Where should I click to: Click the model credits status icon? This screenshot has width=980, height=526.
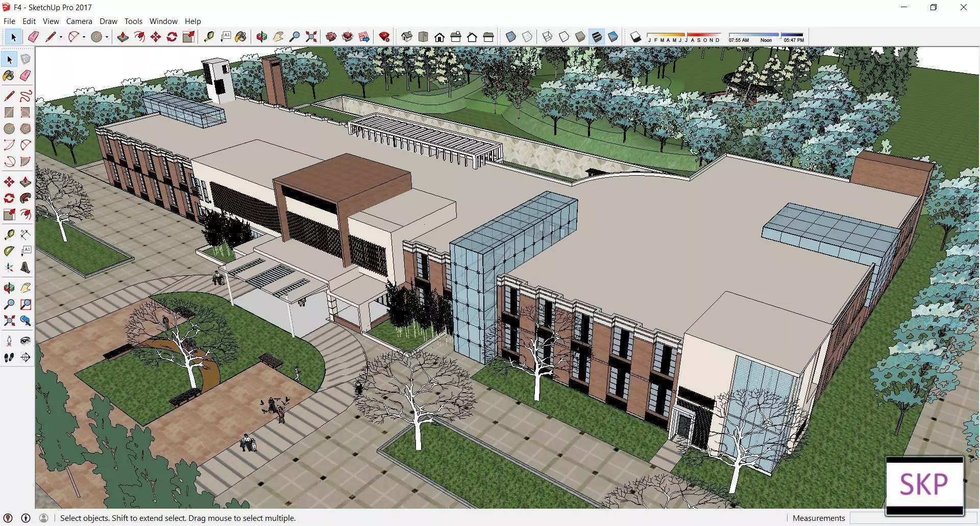(x=26, y=518)
